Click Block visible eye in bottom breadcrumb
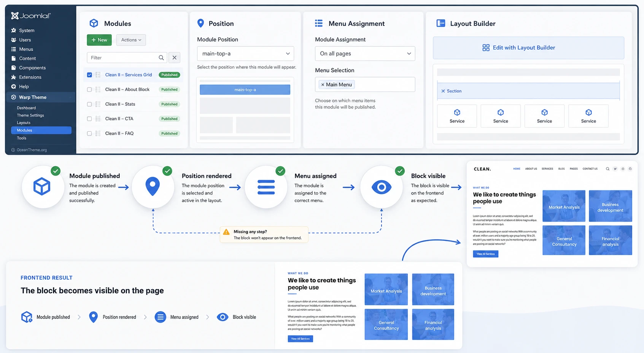The height and width of the screenshot is (353, 644). tap(223, 317)
